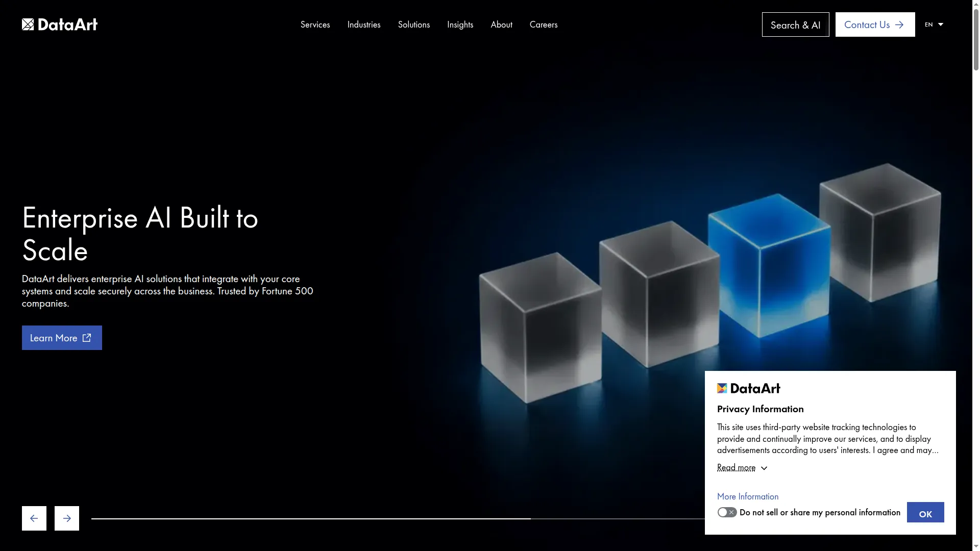This screenshot has height=551, width=980.
Task: Open the EN language dropdown
Action: pyautogui.click(x=934, y=24)
